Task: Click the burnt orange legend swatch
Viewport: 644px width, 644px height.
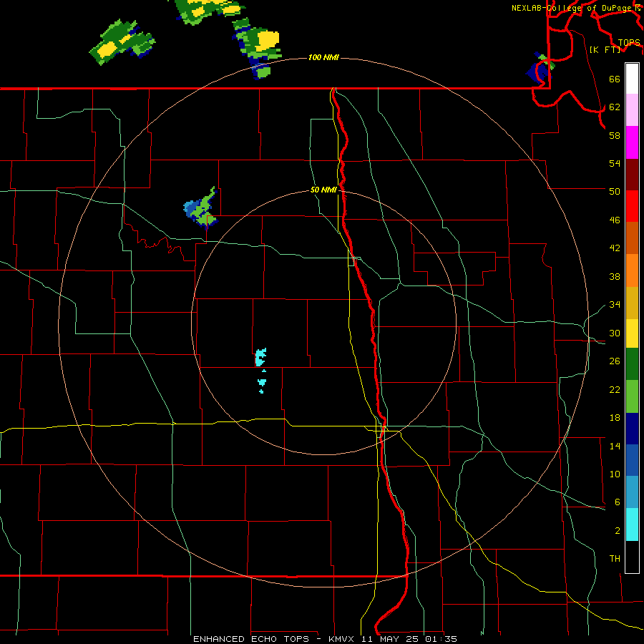Action: [x=632, y=238]
